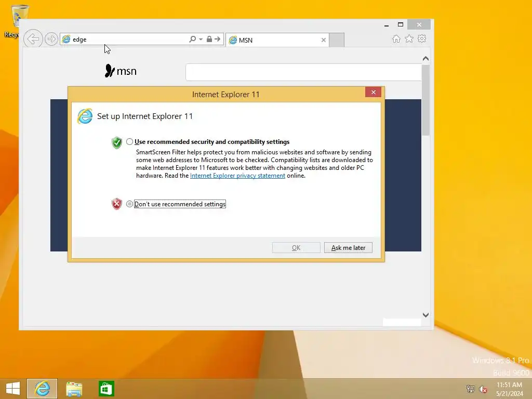Click the Internet Explorer logo in the dialog
This screenshot has width=532, height=399.
(x=85, y=116)
